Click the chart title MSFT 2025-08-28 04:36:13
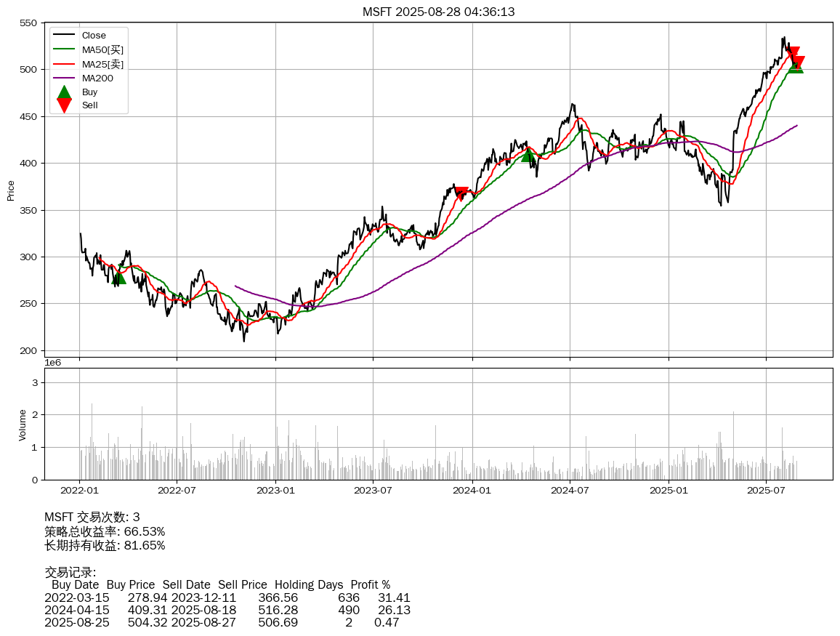 [x=438, y=12]
